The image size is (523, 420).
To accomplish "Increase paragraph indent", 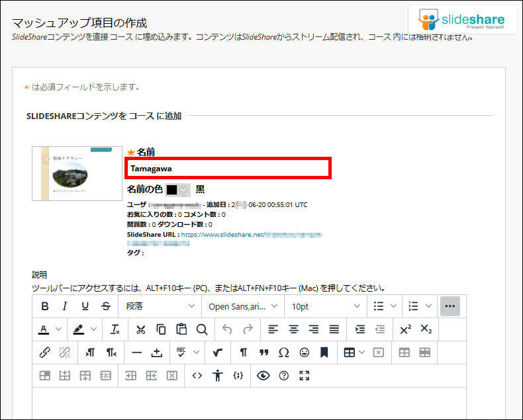I will (359, 329).
